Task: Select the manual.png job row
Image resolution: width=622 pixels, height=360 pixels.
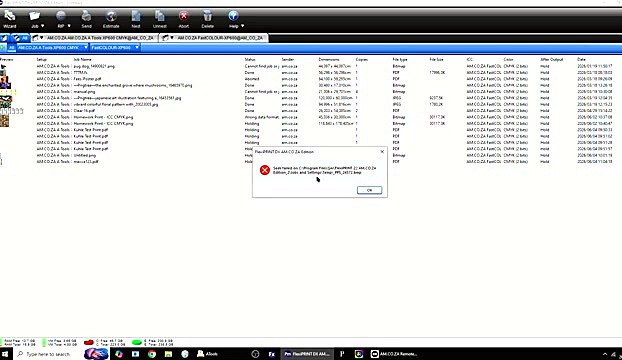Action: [x=84, y=92]
